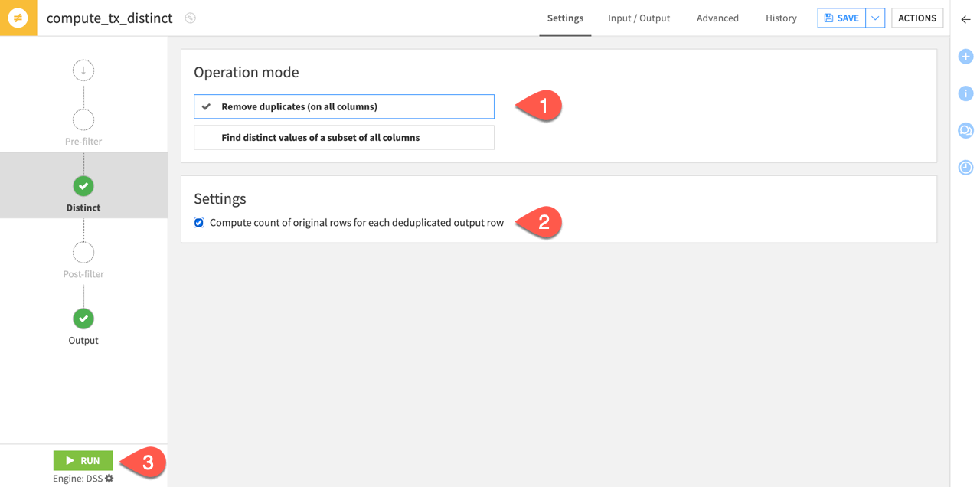Switch to the Input / Output tab

point(639,18)
